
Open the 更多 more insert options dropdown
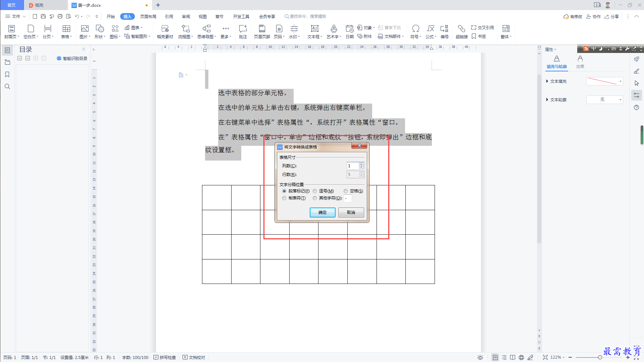(226, 32)
